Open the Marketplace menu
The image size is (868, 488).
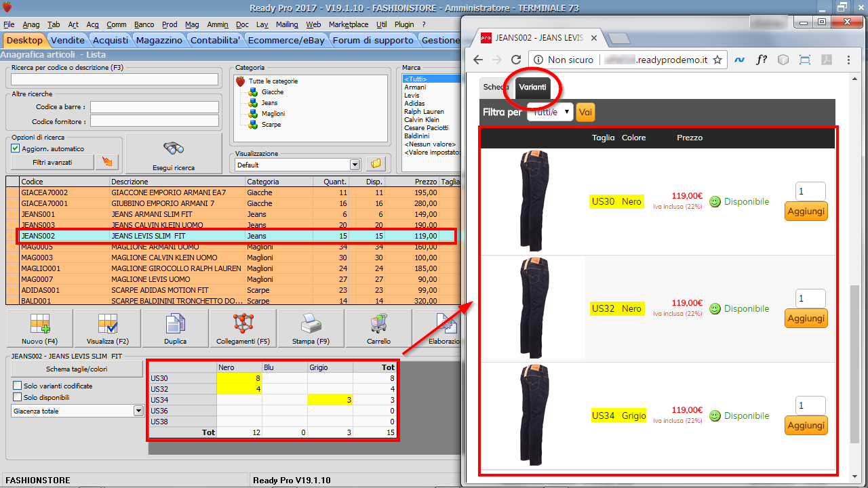point(349,24)
